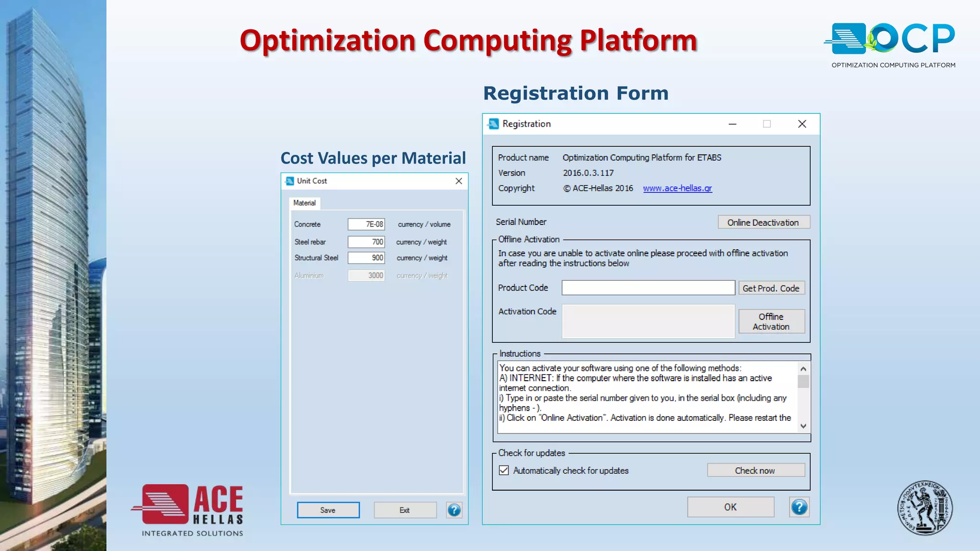Viewport: 980px width, 551px height.
Task: Click the help icon in Registration dialog
Action: pyautogui.click(x=799, y=507)
